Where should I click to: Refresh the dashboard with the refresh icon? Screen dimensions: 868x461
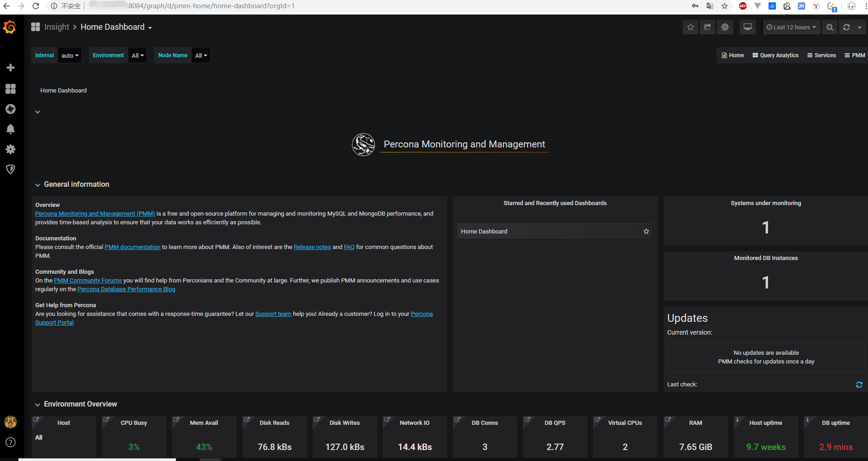[x=846, y=27]
